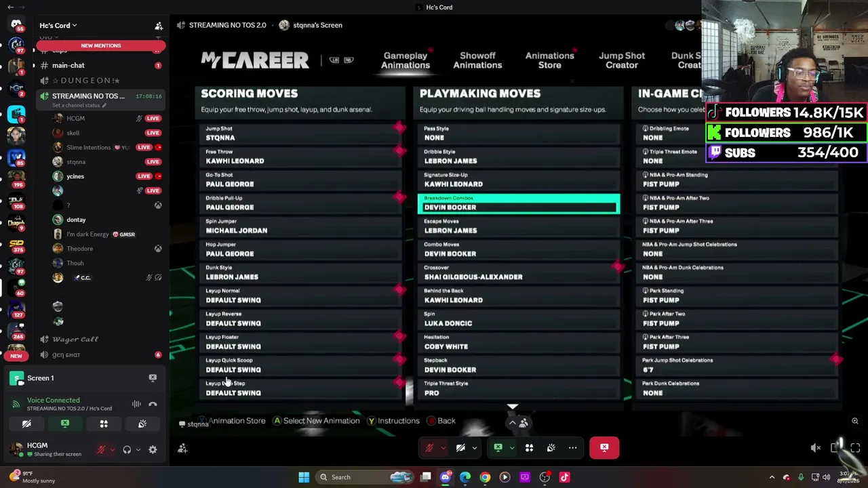Screen dimensions: 868x488
Task: Unmute the stream volume icon
Action: [816, 448]
